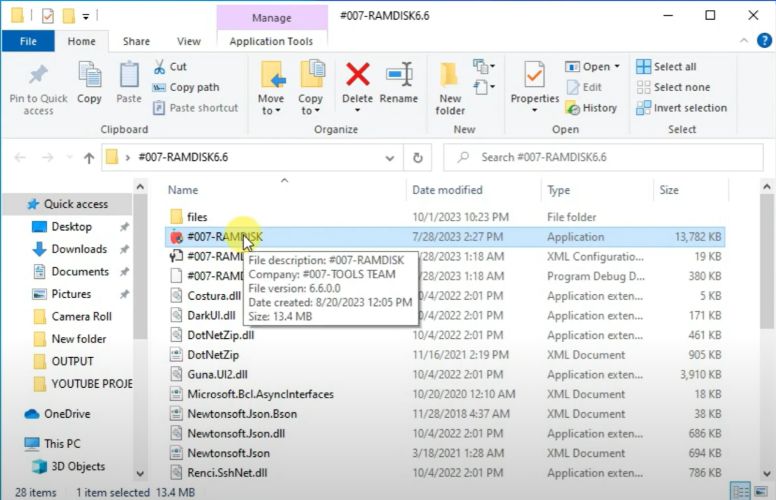Expand the Open button dropdown arrow
This screenshot has height=500, width=776.
click(x=617, y=66)
